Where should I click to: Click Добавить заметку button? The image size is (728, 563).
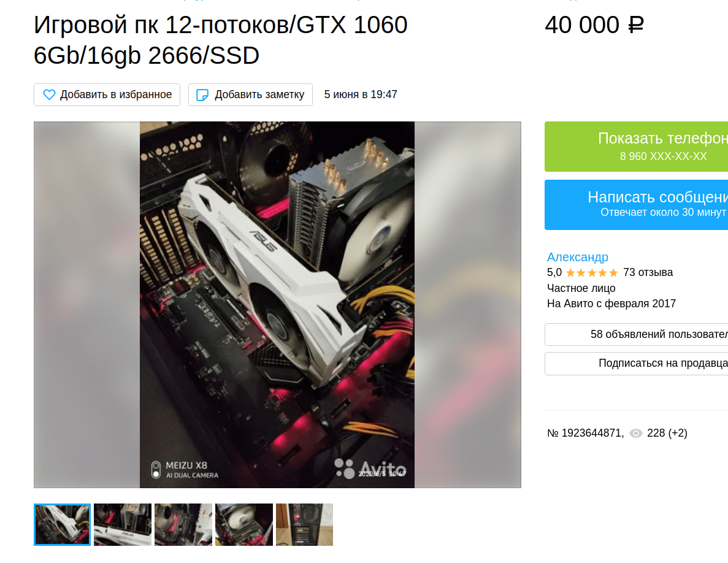[x=250, y=94]
